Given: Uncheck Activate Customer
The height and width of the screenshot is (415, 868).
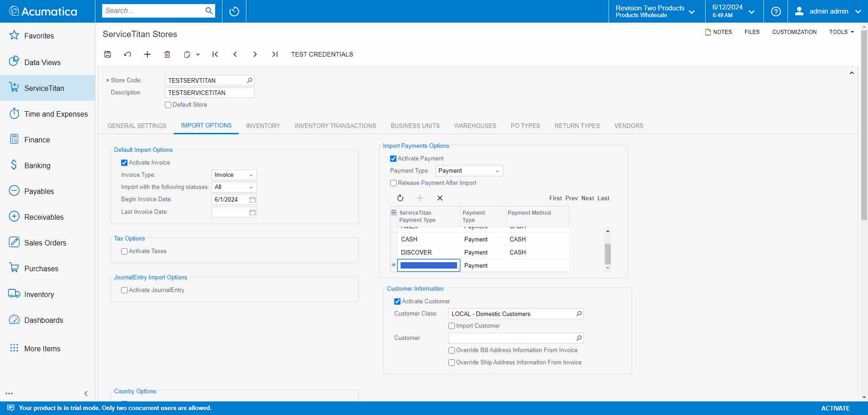Looking at the screenshot, I should (x=397, y=302).
